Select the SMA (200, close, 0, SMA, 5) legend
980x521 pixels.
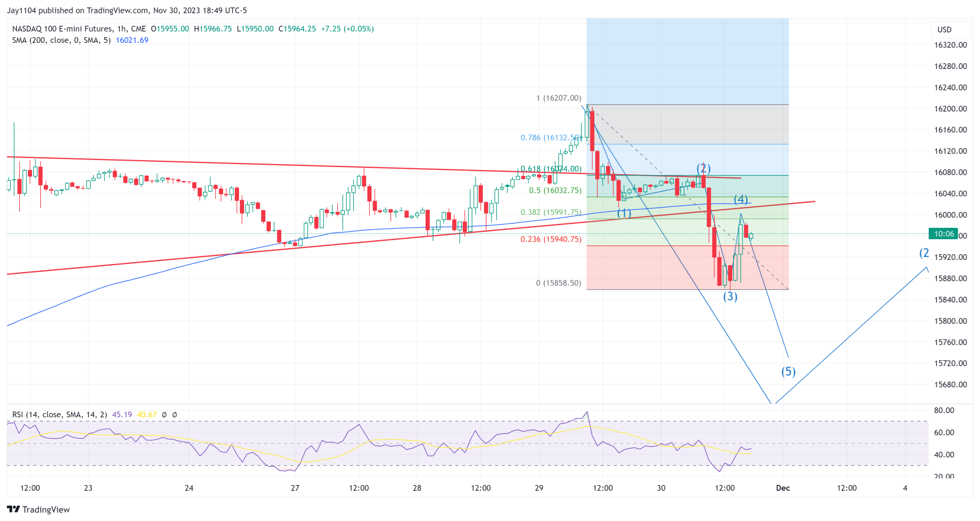(61, 40)
